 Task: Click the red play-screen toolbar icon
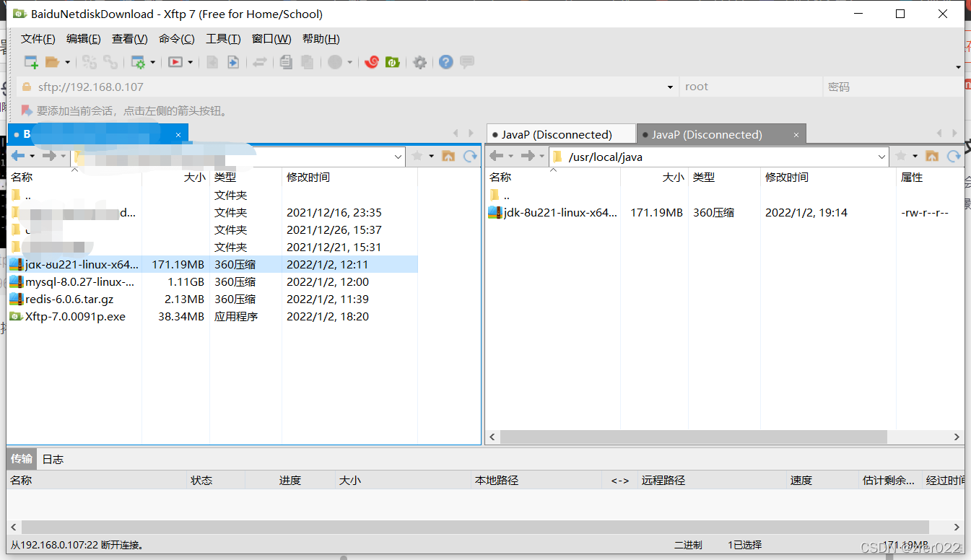(x=175, y=62)
